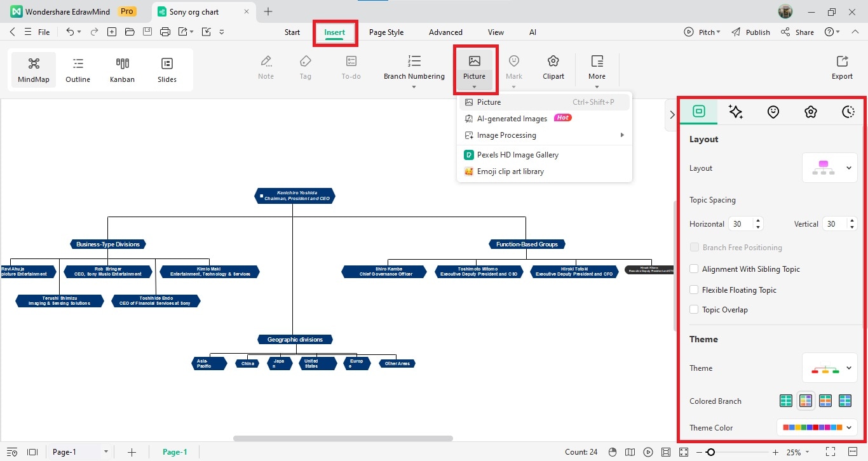Open Pexels HD Image Gallery
The width and height of the screenshot is (868, 461).
[545, 155]
